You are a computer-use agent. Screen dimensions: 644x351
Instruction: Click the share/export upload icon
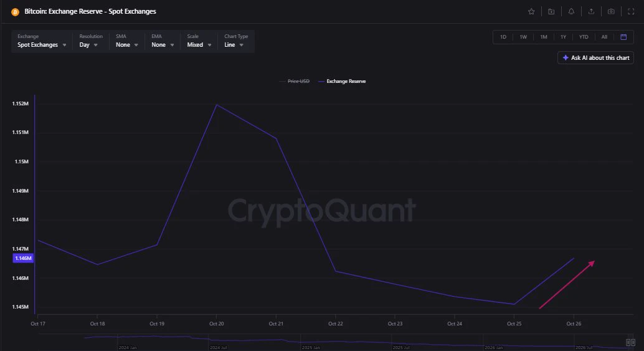[591, 11]
